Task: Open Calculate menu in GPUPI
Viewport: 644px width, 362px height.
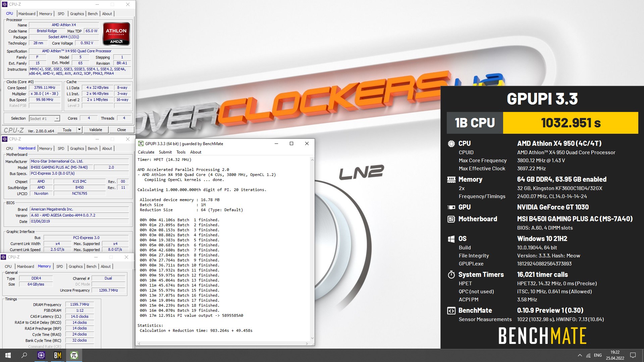Action: tap(146, 152)
